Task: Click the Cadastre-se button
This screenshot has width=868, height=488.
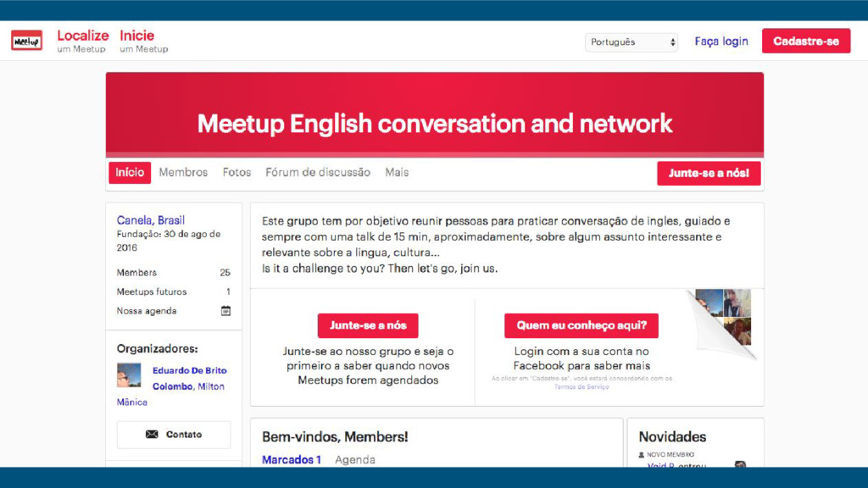Action: tap(805, 42)
